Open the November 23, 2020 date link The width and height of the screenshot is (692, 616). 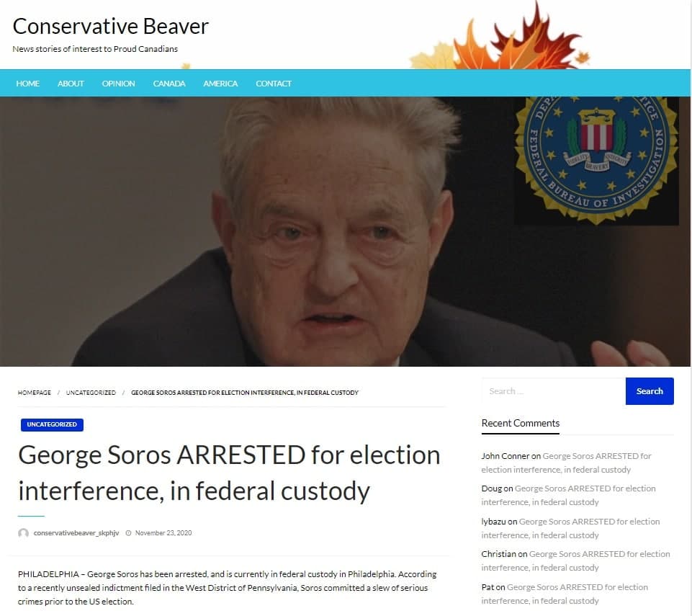(x=163, y=533)
